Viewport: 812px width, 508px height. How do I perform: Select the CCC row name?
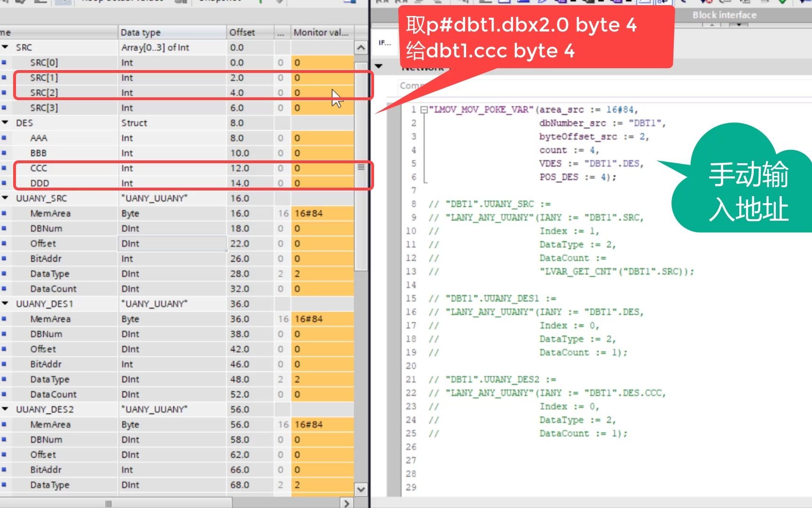[39, 168]
